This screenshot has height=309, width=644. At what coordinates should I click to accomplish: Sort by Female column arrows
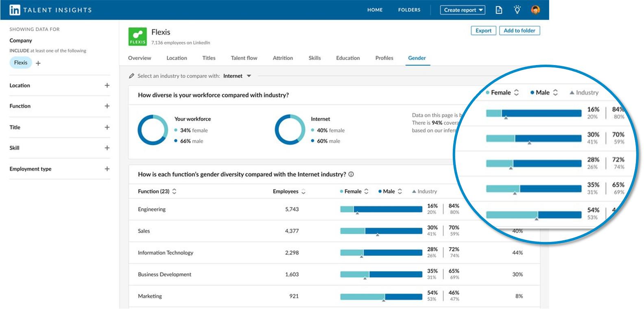pyautogui.click(x=367, y=191)
